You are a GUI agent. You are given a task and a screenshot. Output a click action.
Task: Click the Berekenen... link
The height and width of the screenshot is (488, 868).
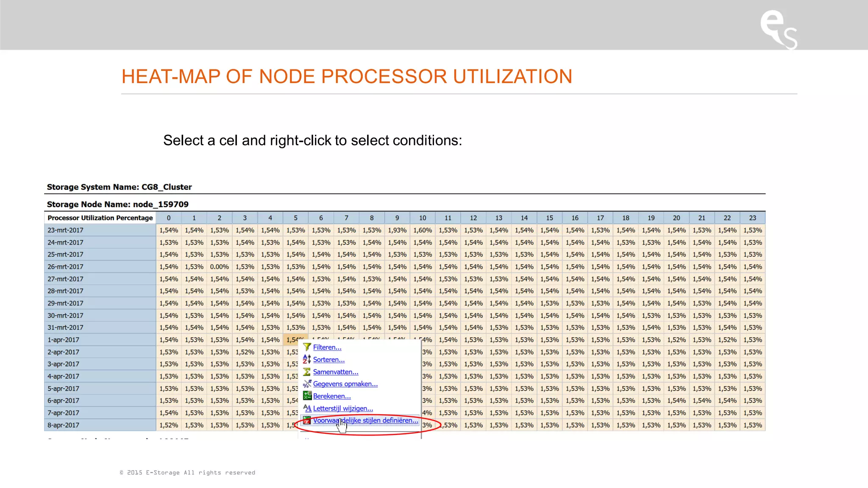[331, 396]
